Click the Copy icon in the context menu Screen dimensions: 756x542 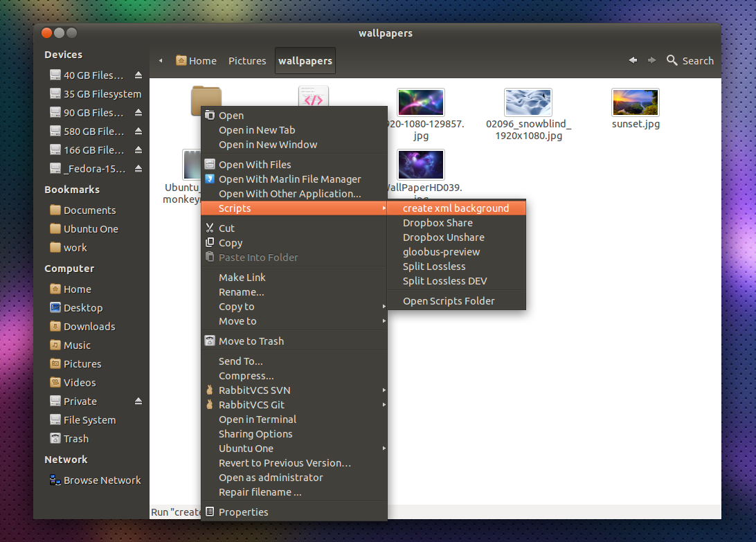click(210, 242)
